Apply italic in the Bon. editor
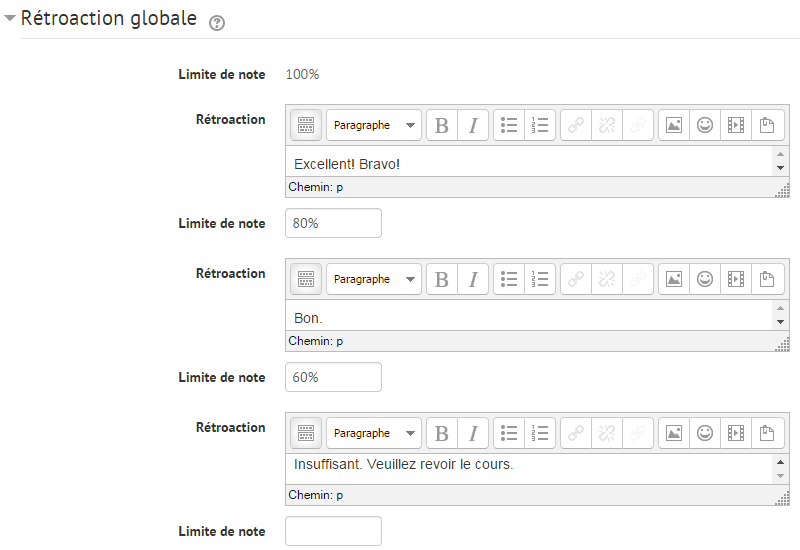Image resolution: width=800 pixels, height=550 pixels. (x=473, y=279)
